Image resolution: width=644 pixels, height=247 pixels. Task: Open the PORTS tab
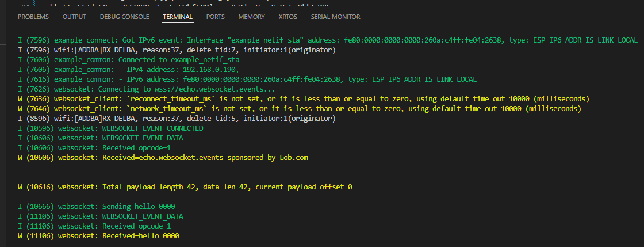[x=216, y=17]
